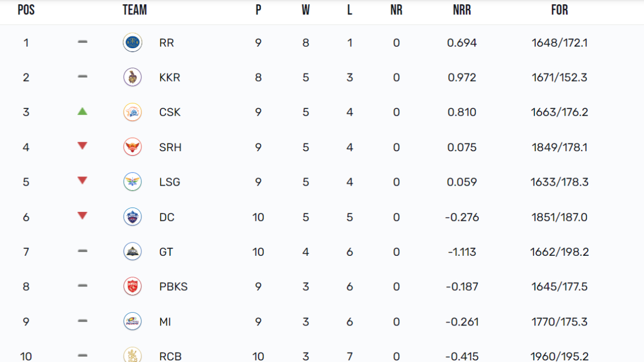Click LSG's net run rate 0.059
The width and height of the screenshot is (644, 362).
coord(462,182)
